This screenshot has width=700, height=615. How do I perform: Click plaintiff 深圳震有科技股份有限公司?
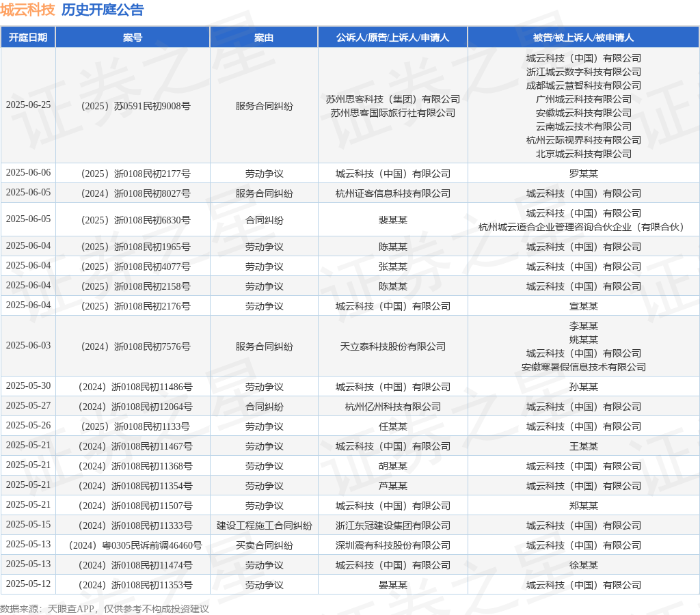click(x=393, y=545)
